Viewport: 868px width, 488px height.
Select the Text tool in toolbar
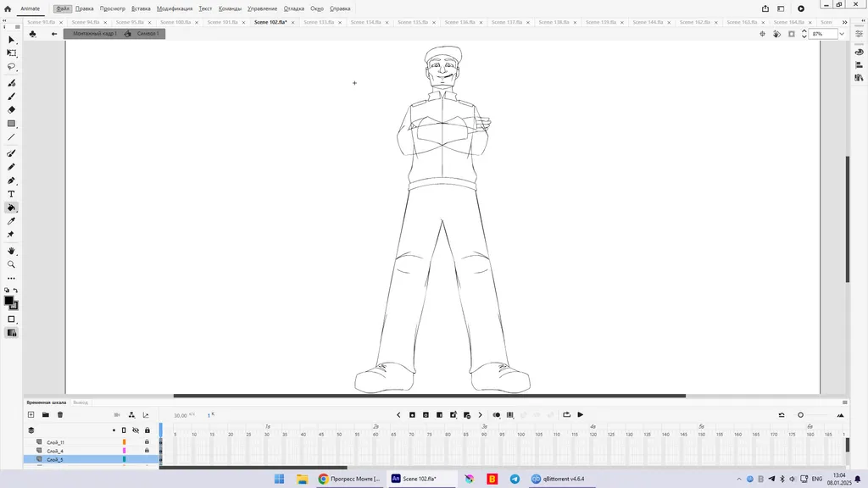point(12,194)
